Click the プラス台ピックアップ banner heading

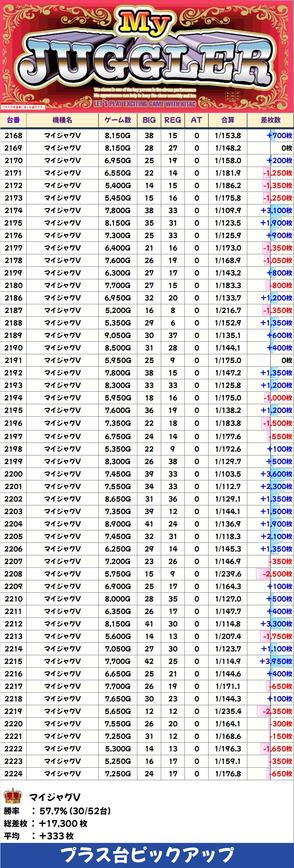[x=147, y=855]
